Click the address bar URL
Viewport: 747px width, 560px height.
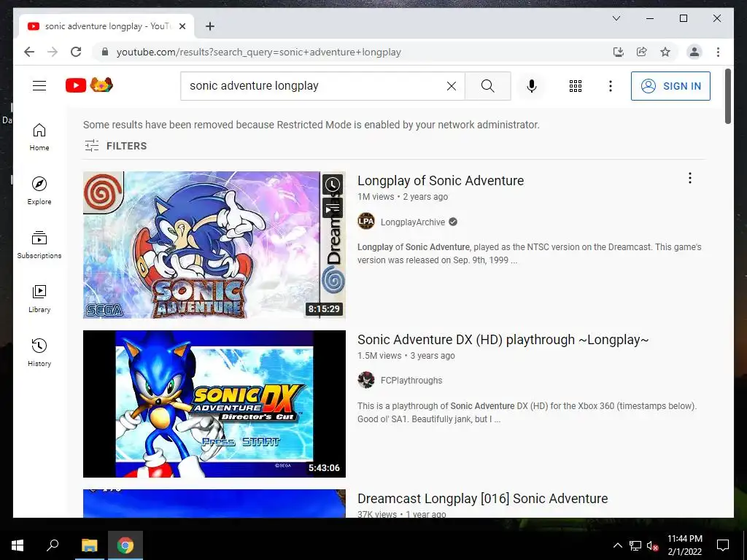point(259,52)
